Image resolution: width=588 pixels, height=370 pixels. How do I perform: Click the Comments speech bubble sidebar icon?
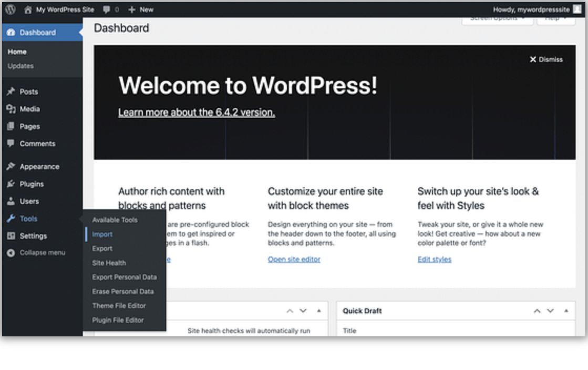tap(11, 143)
